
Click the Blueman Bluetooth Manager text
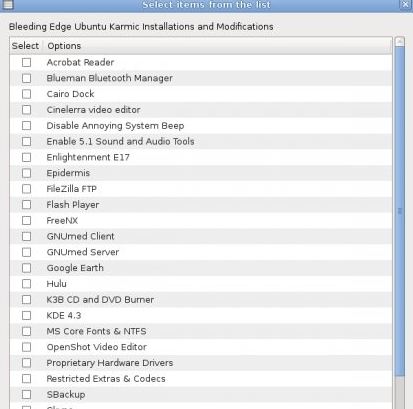(110, 78)
